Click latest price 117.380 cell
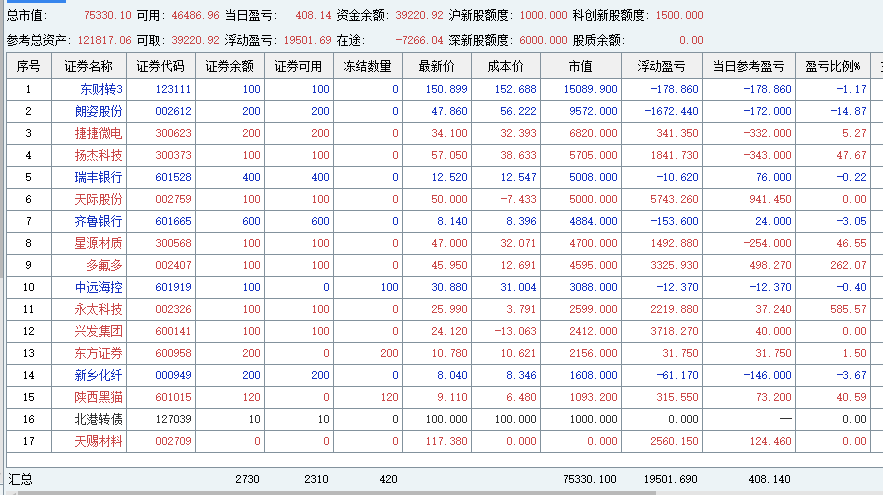This screenshot has height=495, width=883. (447, 441)
